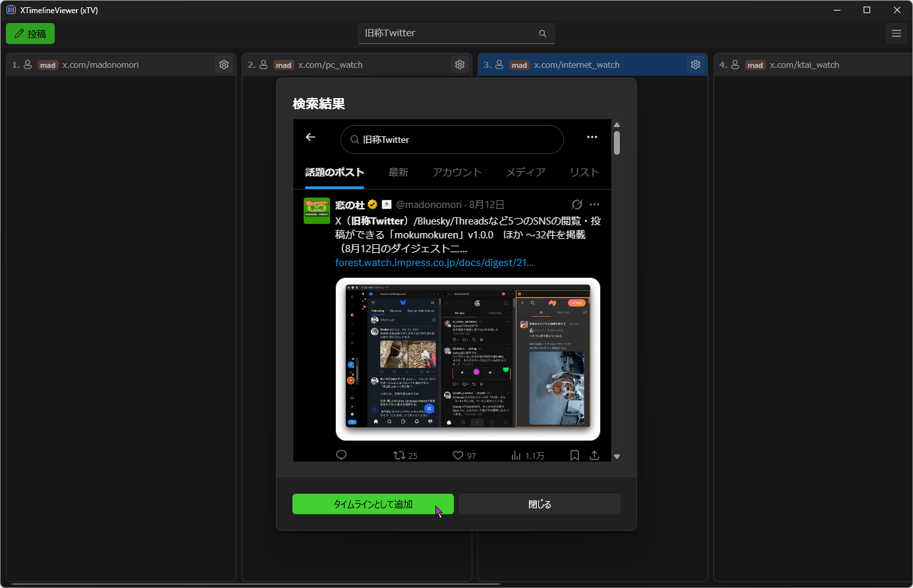Select the リスト tab
The width and height of the screenshot is (913, 588).
[584, 173]
